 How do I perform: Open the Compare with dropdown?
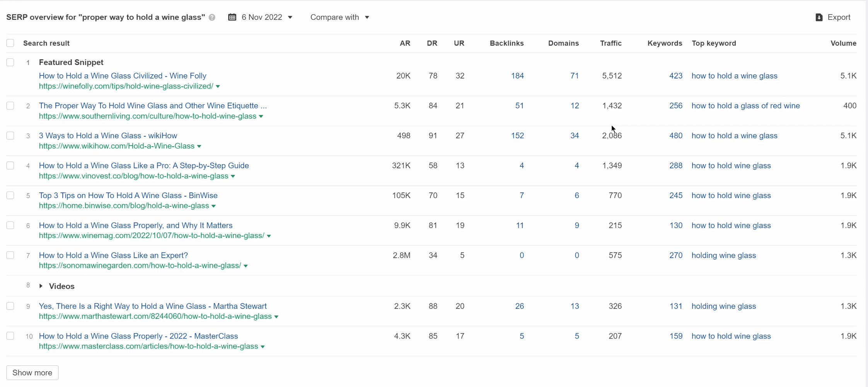(x=339, y=17)
